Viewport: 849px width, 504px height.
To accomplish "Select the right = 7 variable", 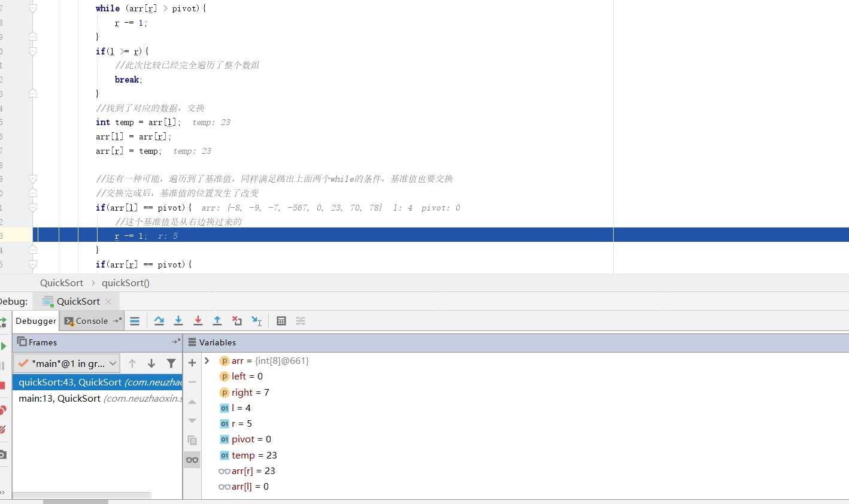I will pos(245,392).
